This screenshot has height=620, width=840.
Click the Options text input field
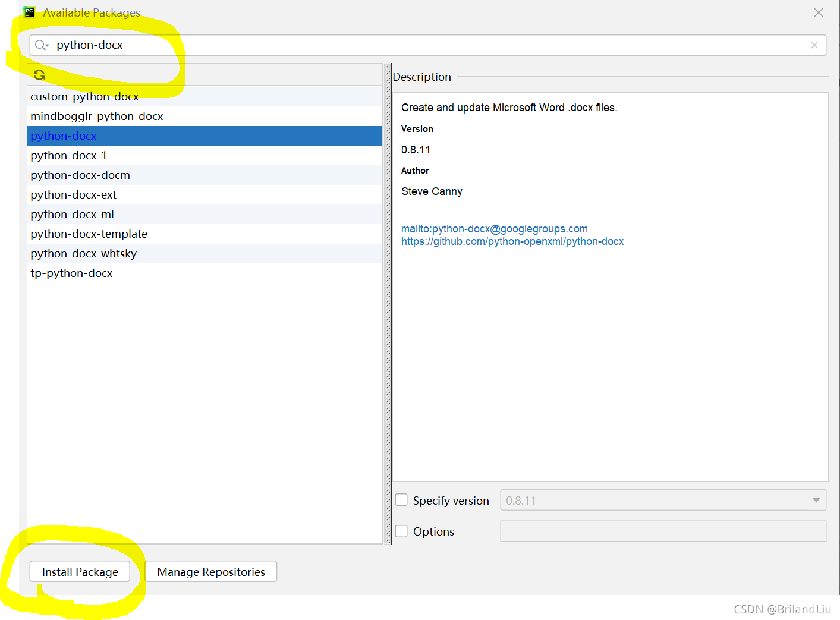click(663, 531)
